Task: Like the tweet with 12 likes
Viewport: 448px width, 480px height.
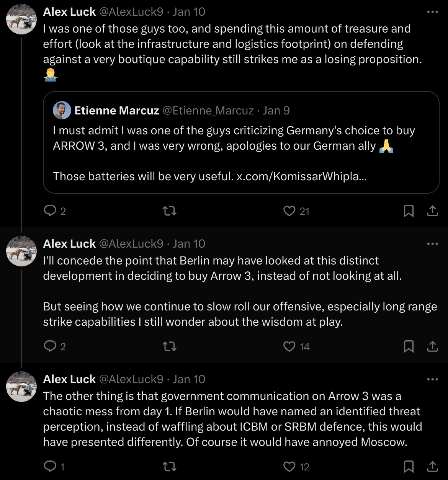Action: (289, 466)
